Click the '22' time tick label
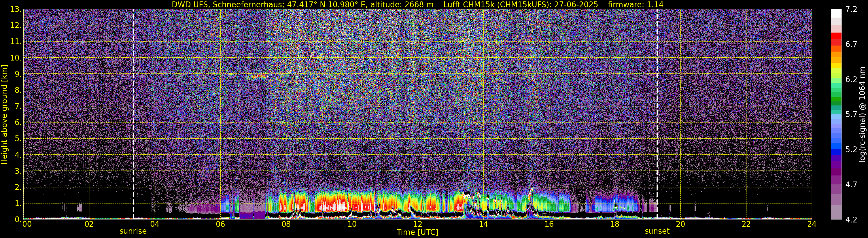Screen dimensions: 868x238 click(x=746, y=224)
